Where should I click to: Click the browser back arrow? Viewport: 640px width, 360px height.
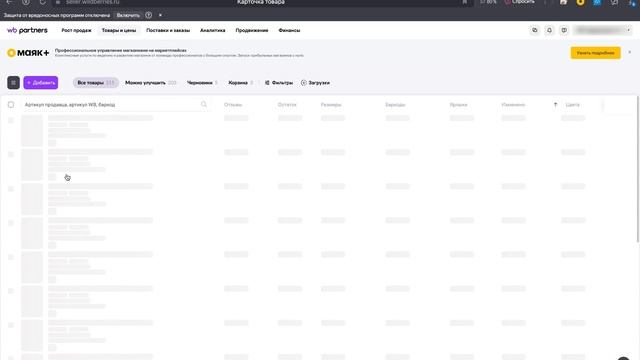9,2
